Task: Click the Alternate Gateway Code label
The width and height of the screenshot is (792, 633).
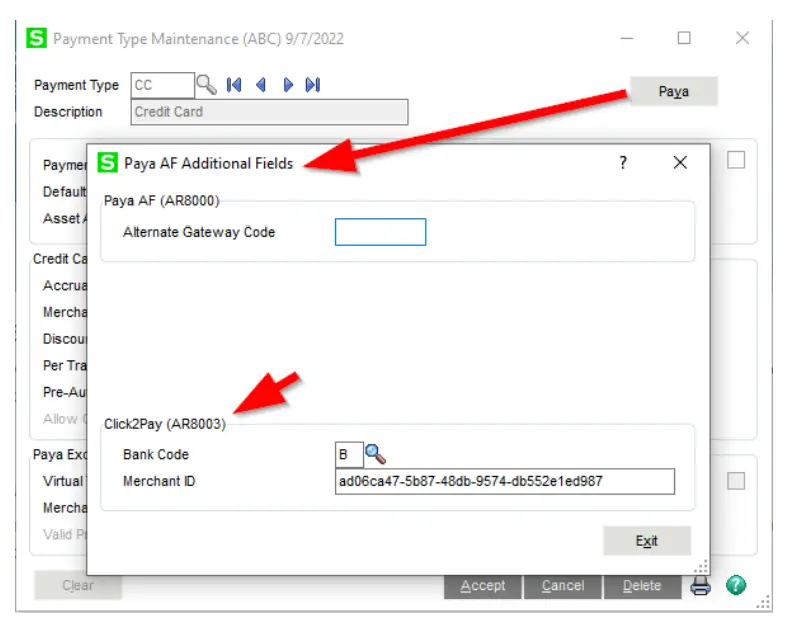Action: [199, 232]
